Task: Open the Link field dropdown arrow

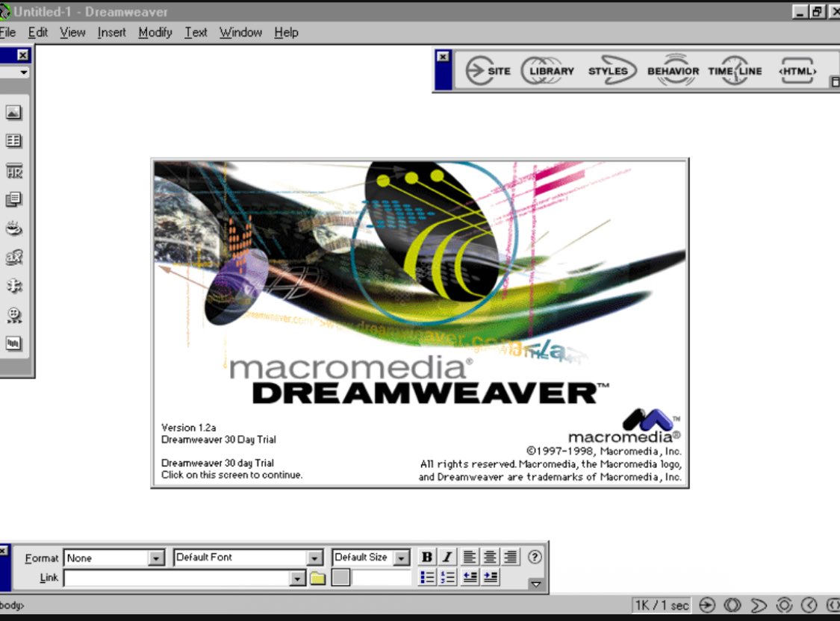Action: click(297, 578)
